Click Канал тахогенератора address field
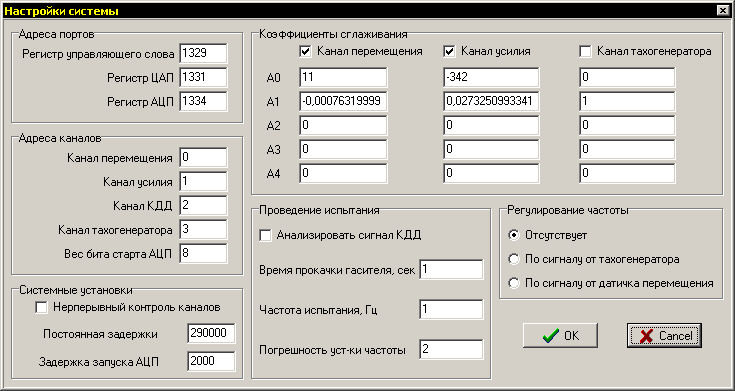Viewport: 735px width, 391px height. (203, 230)
